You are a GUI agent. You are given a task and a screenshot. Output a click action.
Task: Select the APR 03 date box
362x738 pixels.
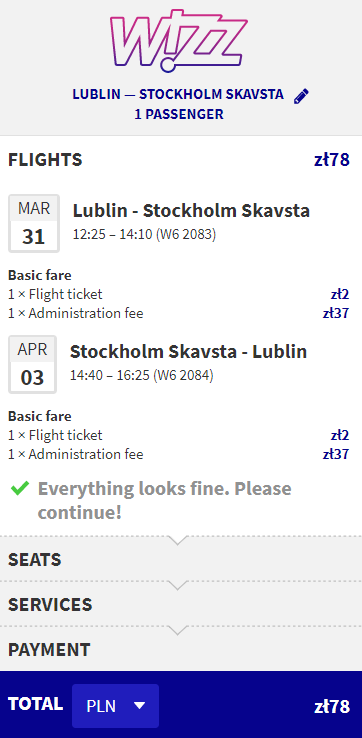[x=32, y=364]
